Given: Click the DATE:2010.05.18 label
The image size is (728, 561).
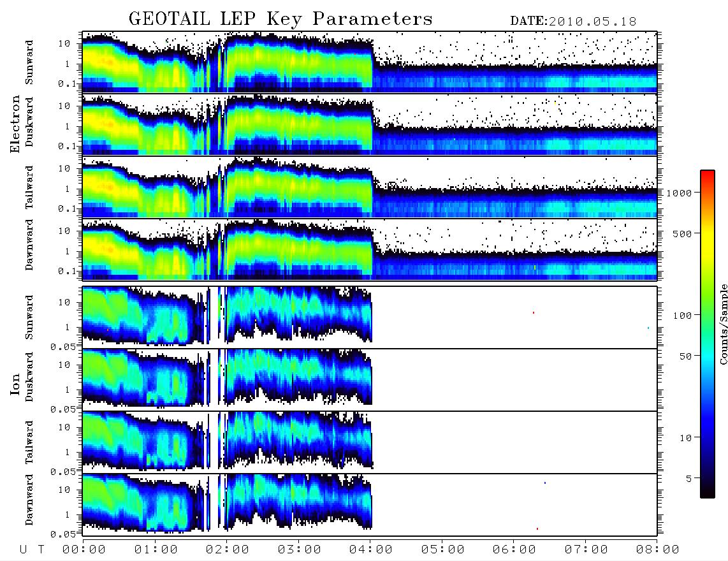Looking at the screenshot, I should point(573,22).
